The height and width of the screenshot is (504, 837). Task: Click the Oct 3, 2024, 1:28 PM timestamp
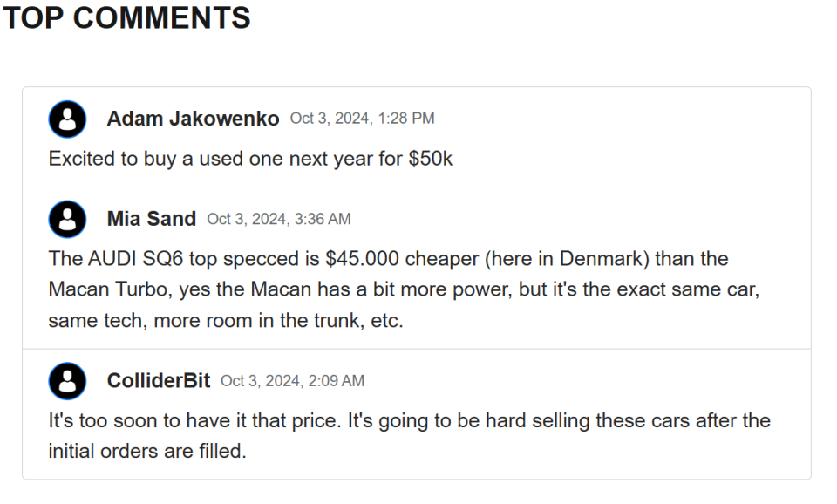click(x=363, y=119)
